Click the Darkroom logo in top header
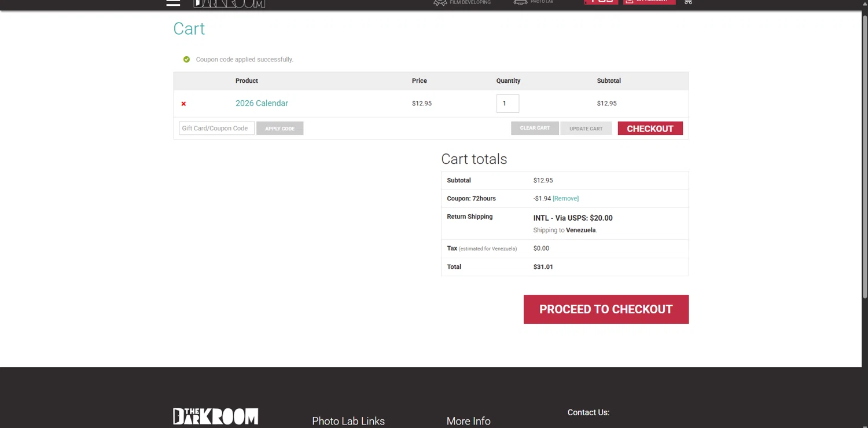This screenshot has height=428, width=868. point(229,3)
